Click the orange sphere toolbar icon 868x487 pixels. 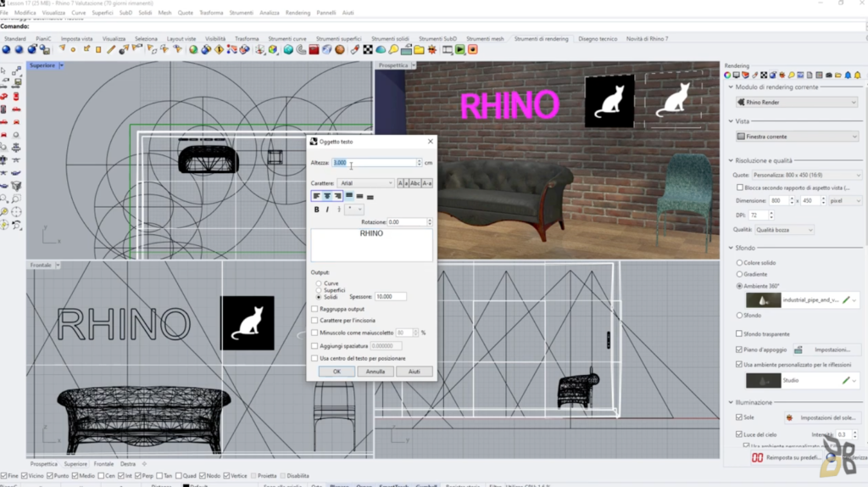(340, 50)
